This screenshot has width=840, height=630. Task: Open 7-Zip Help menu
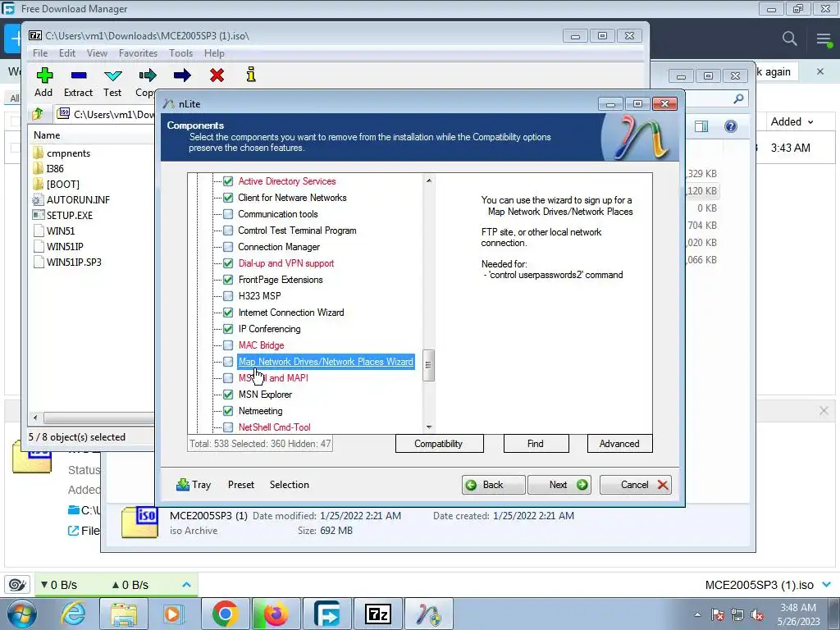point(214,53)
